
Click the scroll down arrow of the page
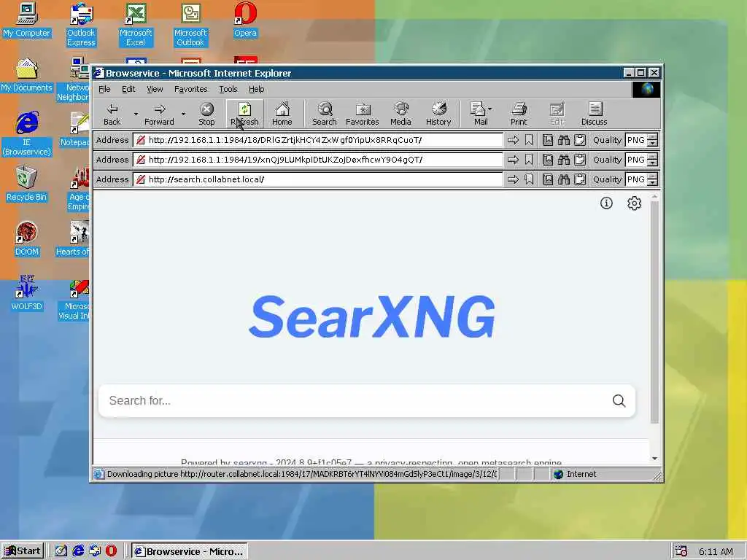click(654, 459)
